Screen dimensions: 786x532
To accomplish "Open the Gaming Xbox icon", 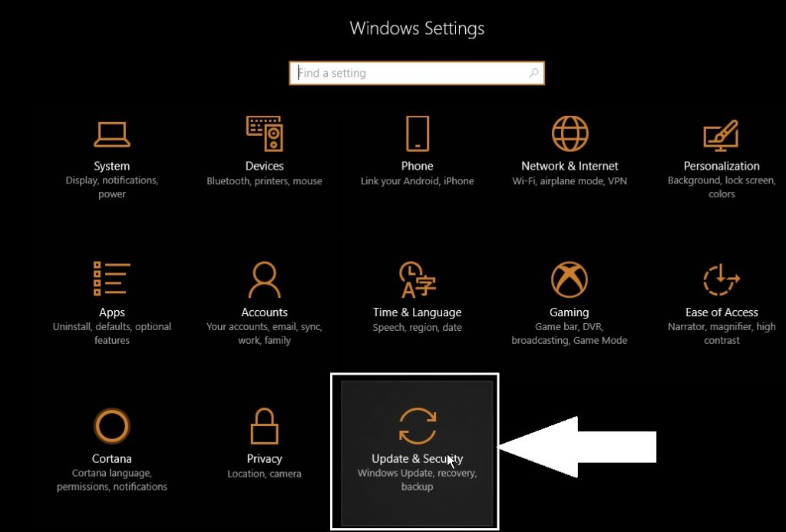I will click(x=569, y=279).
